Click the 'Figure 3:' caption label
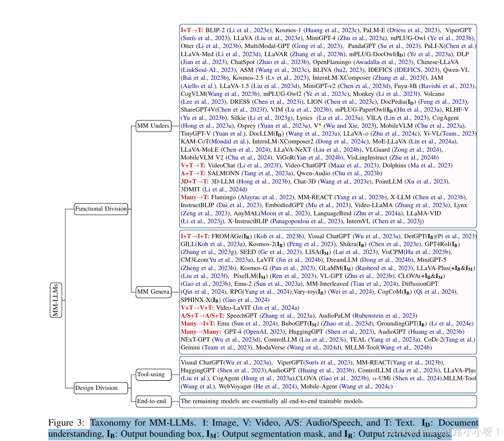This screenshot has width=504, height=441. 66,423
